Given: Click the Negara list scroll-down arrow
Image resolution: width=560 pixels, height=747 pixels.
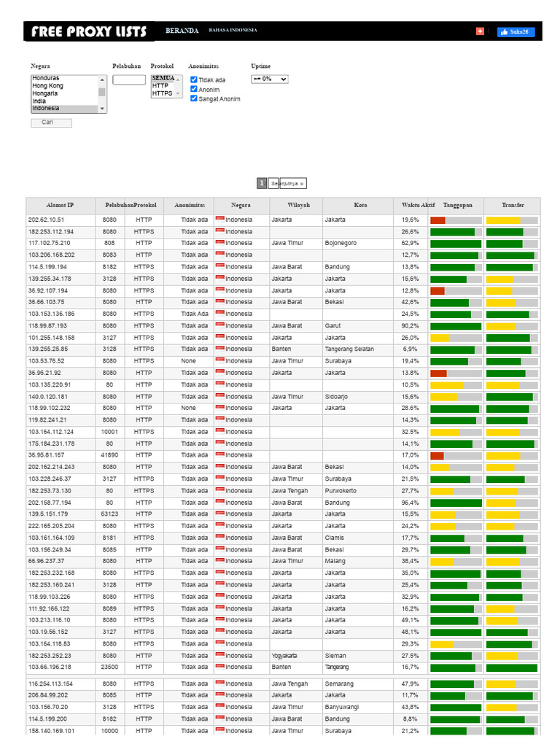Looking at the screenshot, I should (102, 109).
